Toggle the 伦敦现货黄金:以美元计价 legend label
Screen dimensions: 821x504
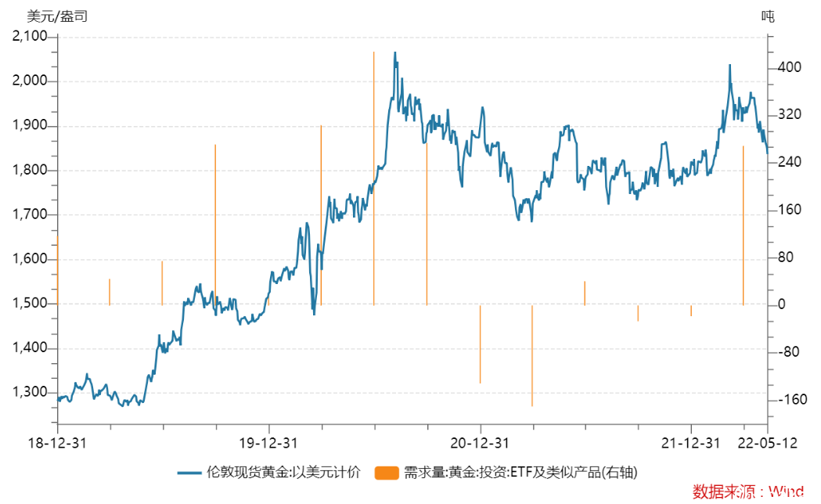coord(283,473)
